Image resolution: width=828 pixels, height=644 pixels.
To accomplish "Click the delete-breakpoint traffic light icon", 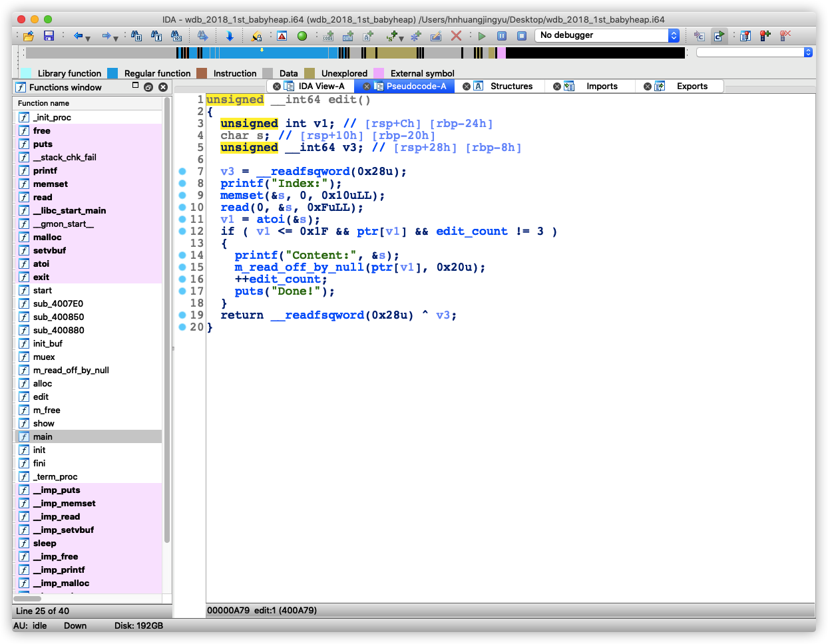I will click(x=785, y=36).
